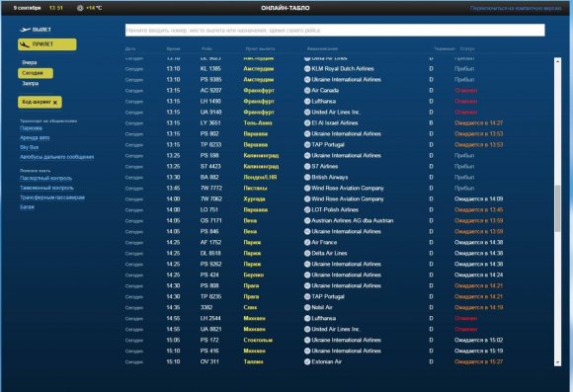Open the Sky Bus link
573x392 pixels.
click(x=30, y=147)
